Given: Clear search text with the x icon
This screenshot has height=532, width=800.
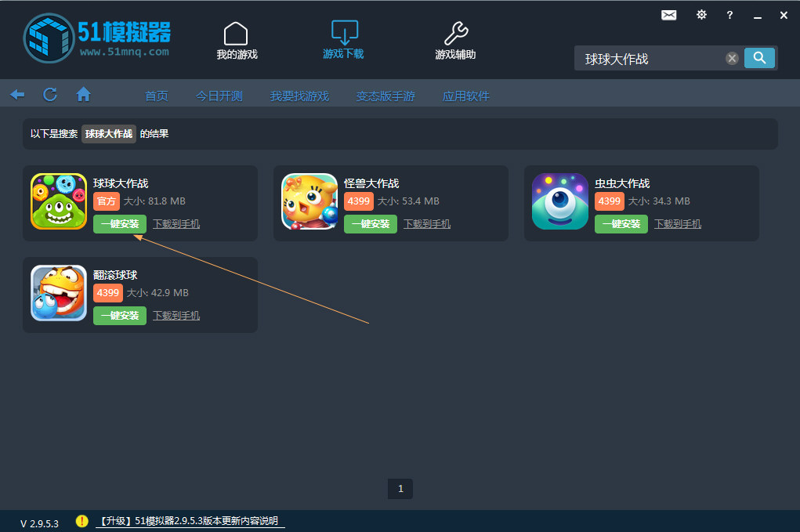Looking at the screenshot, I should (731, 57).
